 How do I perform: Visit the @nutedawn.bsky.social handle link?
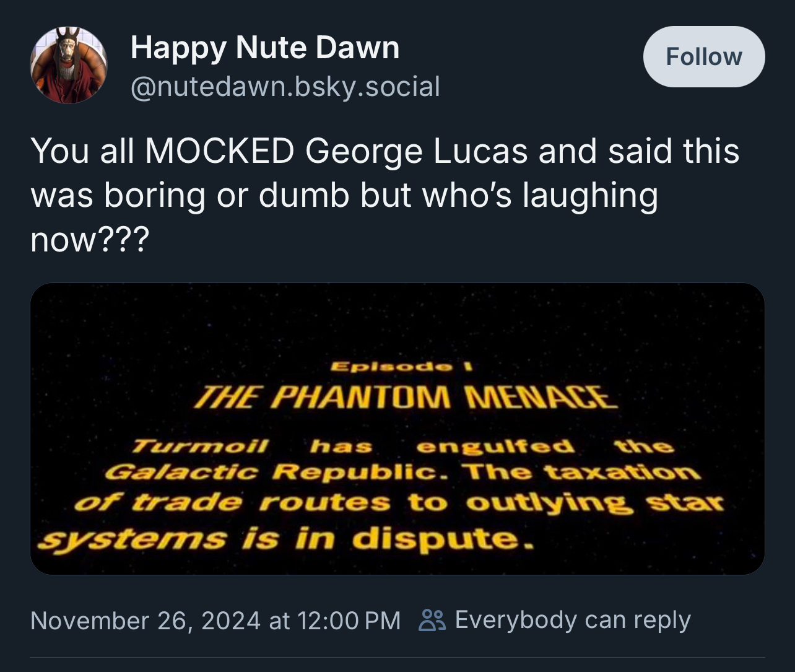pos(285,86)
